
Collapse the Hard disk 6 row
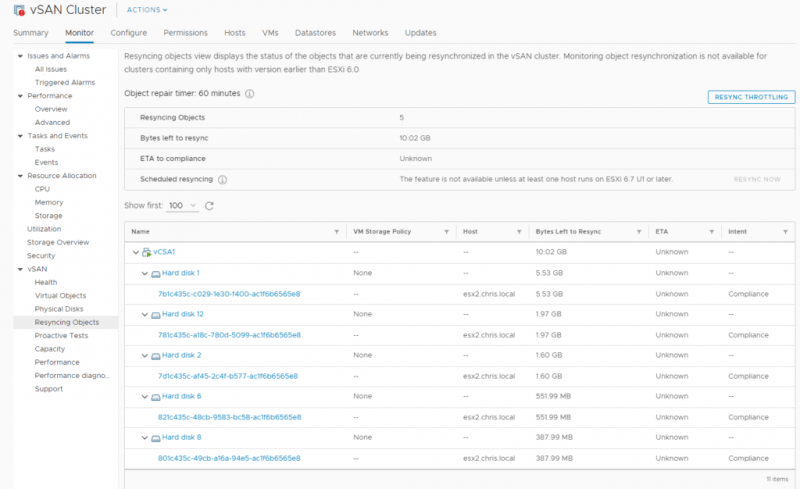[145, 397]
